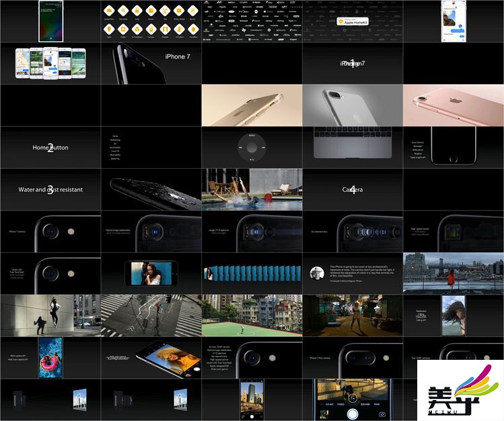Open the 'Camera' title slide
The width and height of the screenshot is (504, 421).
coord(353,190)
